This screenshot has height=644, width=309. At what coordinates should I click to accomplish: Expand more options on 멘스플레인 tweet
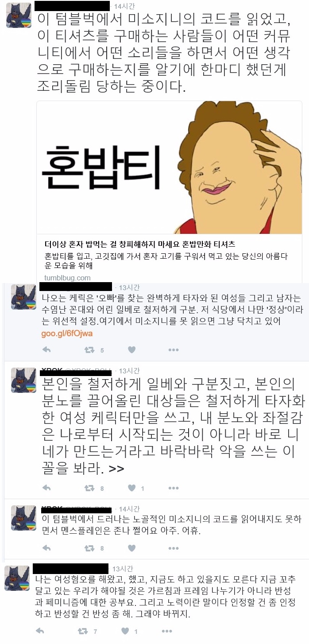tap(173, 548)
